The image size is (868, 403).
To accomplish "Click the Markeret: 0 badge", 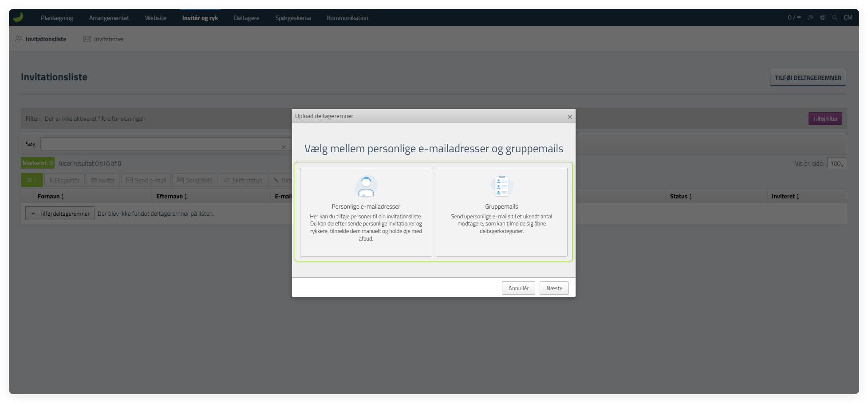I will tap(38, 163).
